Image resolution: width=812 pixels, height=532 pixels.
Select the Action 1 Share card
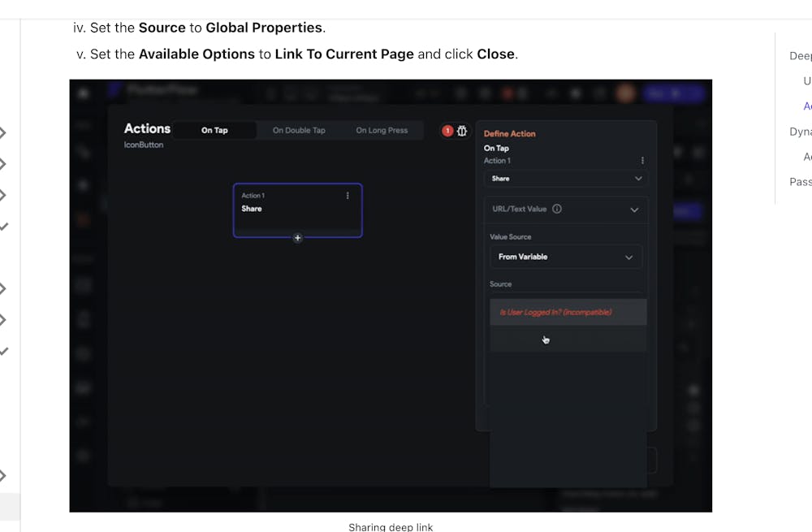tap(298, 210)
